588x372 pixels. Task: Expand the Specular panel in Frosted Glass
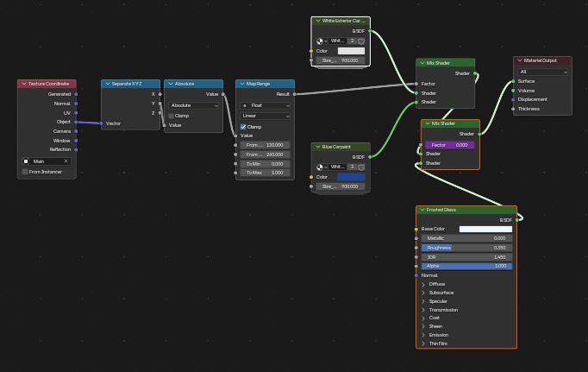[x=423, y=301]
